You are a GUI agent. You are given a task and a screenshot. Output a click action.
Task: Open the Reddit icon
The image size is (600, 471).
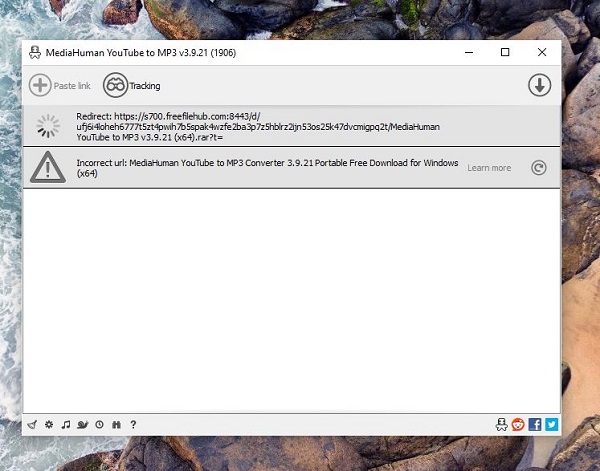pyautogui.click(x=518, y=424)
